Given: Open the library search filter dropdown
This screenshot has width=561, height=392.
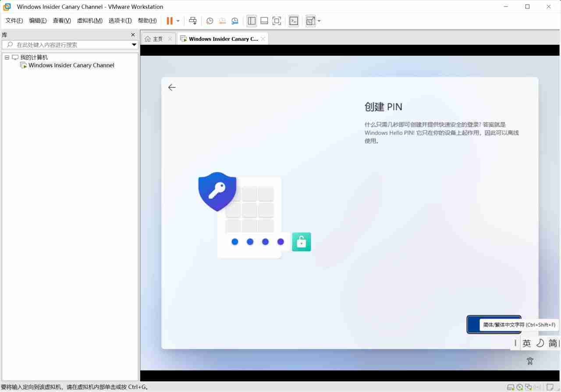Looking at the screenshot, I should click(x=134, y=44).
